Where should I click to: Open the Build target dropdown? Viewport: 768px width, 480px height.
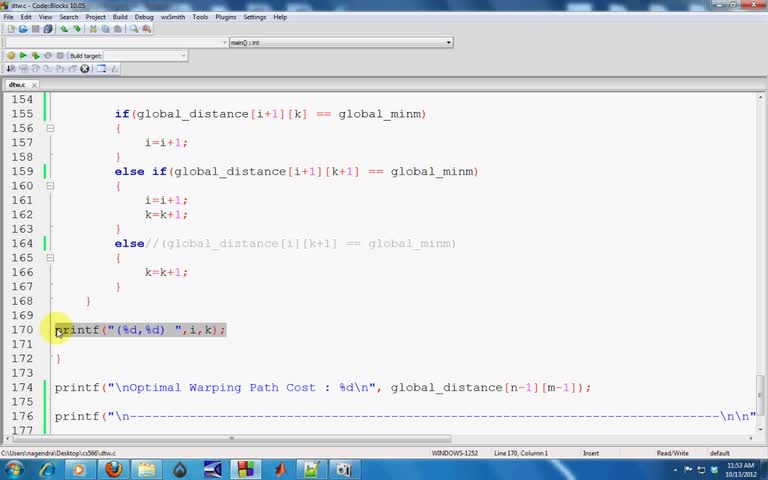(145, 56)
